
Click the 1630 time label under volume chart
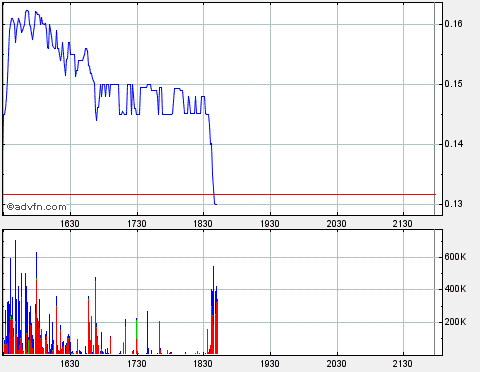pyautogui.click(x=70, y=364)
